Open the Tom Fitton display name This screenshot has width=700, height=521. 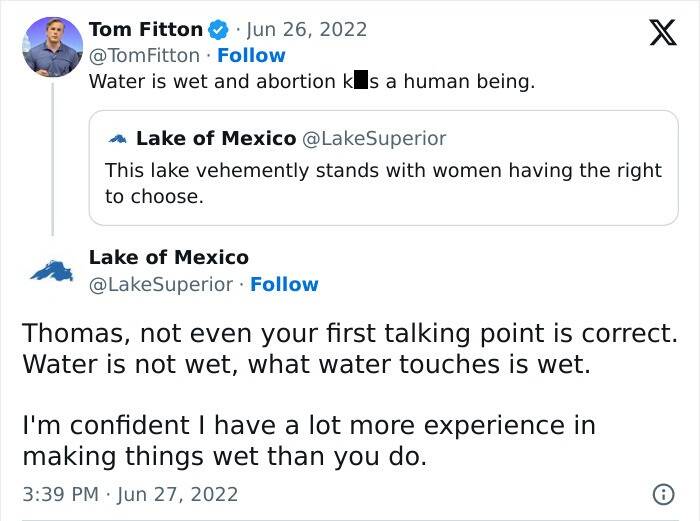[145, 29]
